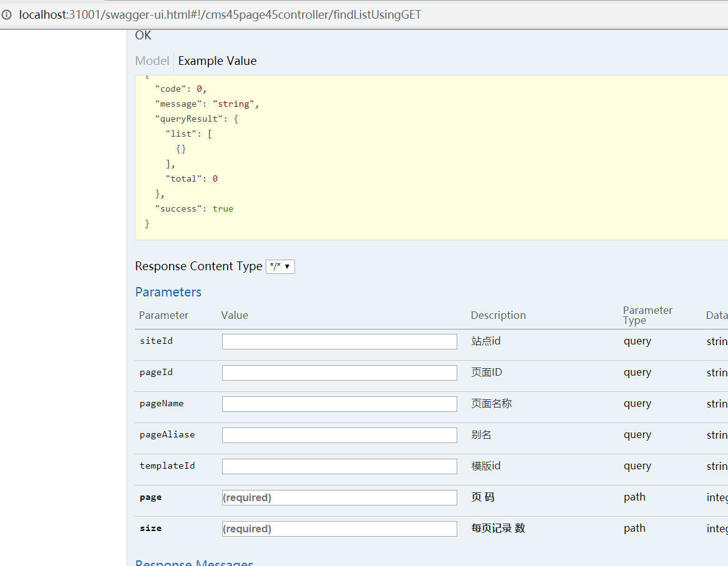
Task: Click the "Description" column header
Action: pyautogui.click(x=498, y=315)
